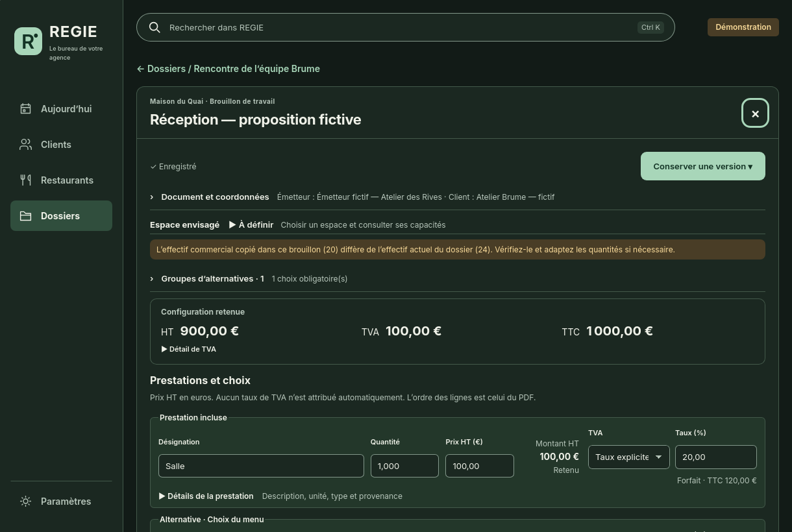Select Dossiers in the sidebar

(61, 216)
